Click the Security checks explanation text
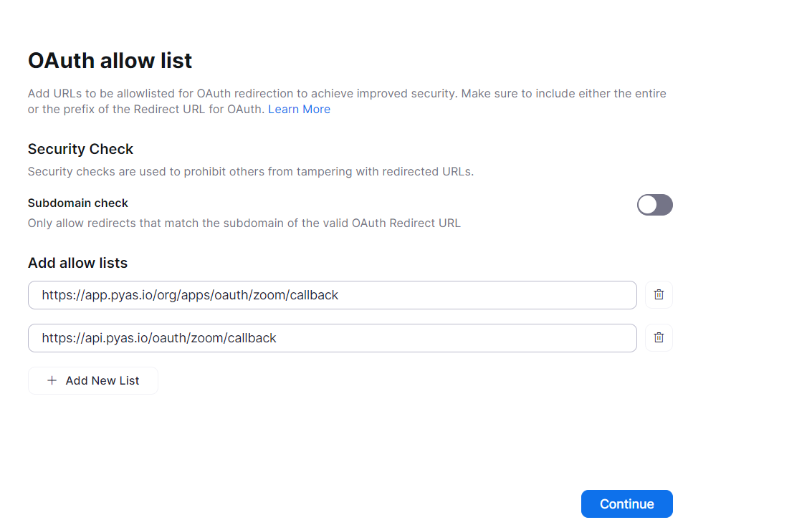Screen dimensions: 812x530 (251, 172)
